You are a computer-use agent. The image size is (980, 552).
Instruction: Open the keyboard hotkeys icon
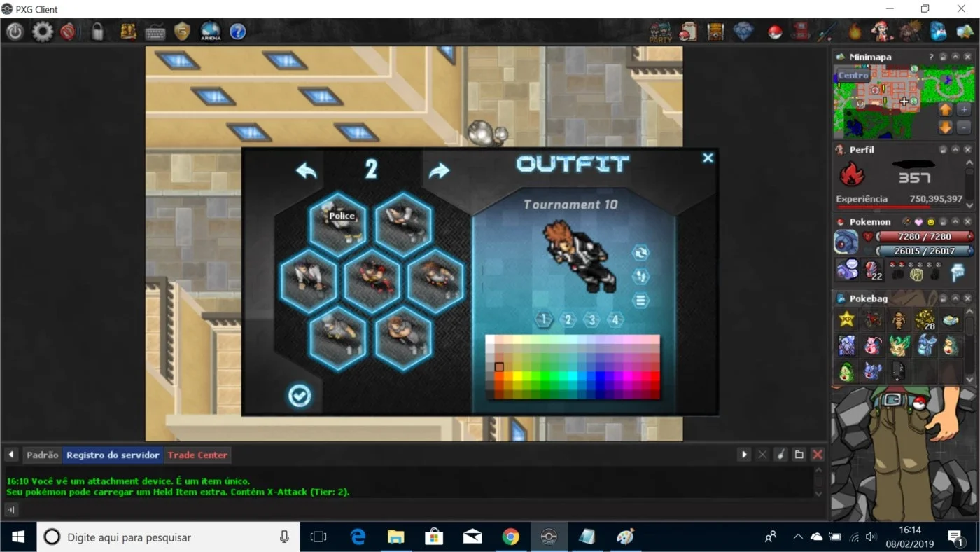tap(155, 32)
